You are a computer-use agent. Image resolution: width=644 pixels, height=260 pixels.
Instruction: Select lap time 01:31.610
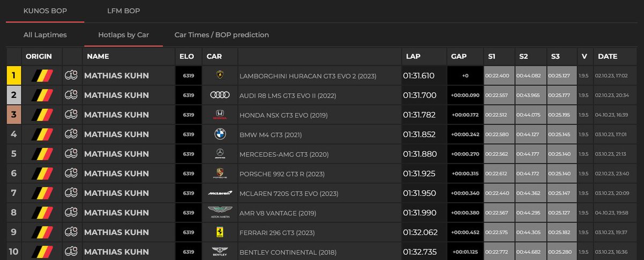tap(419, 76)
